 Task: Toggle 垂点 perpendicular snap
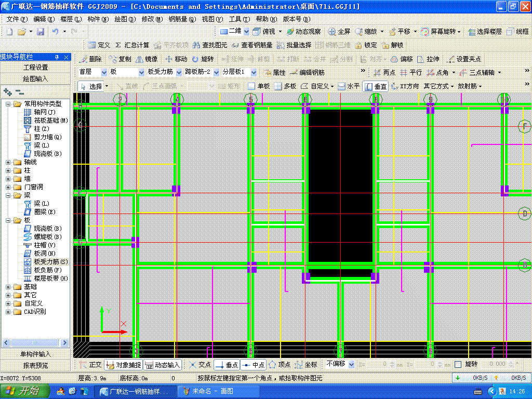[227, 365]
